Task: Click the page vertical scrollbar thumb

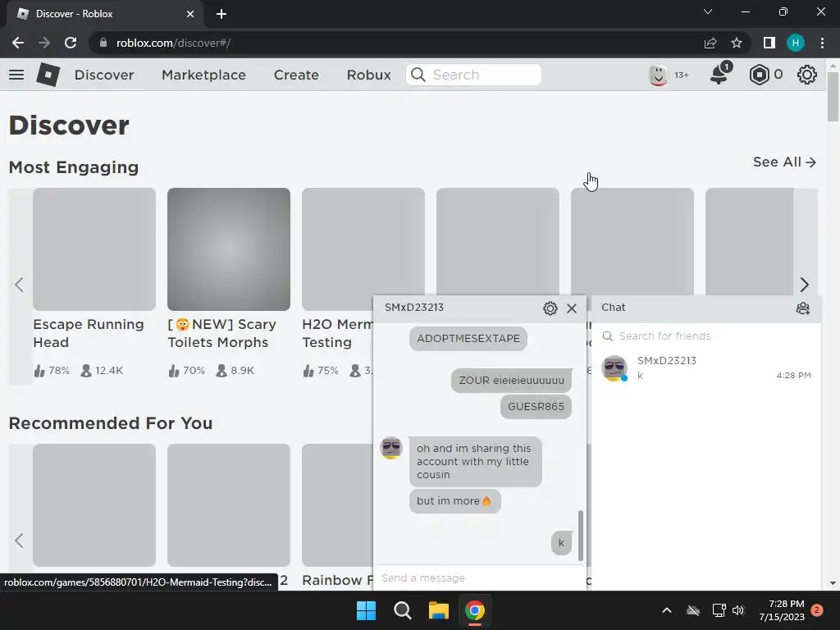Action: [x=833, y=97]
